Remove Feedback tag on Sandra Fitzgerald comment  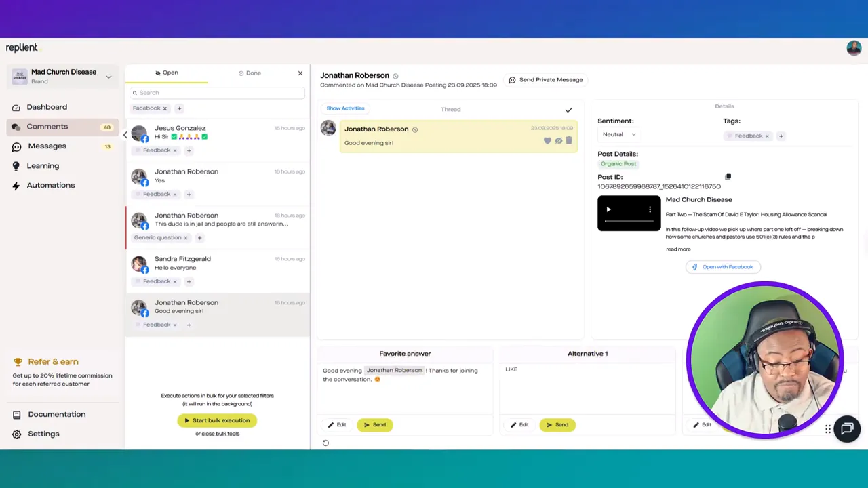[x=175, y=281]
